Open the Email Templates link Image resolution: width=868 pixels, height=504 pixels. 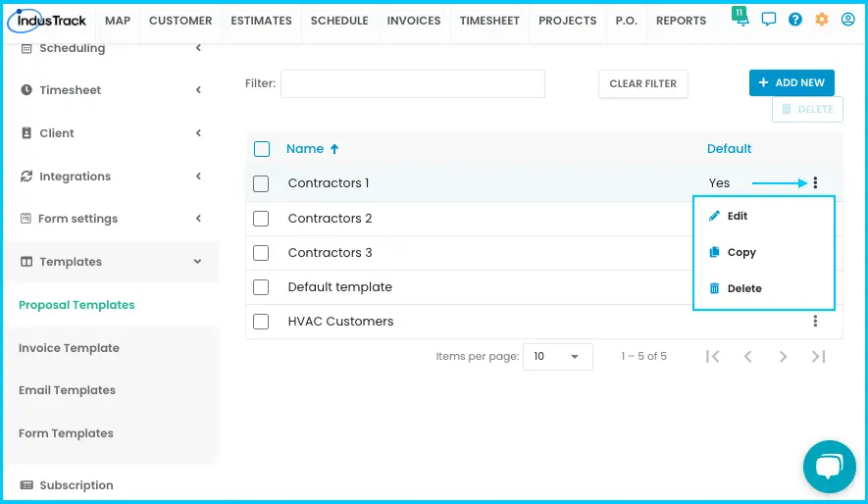tap(67, 390)
